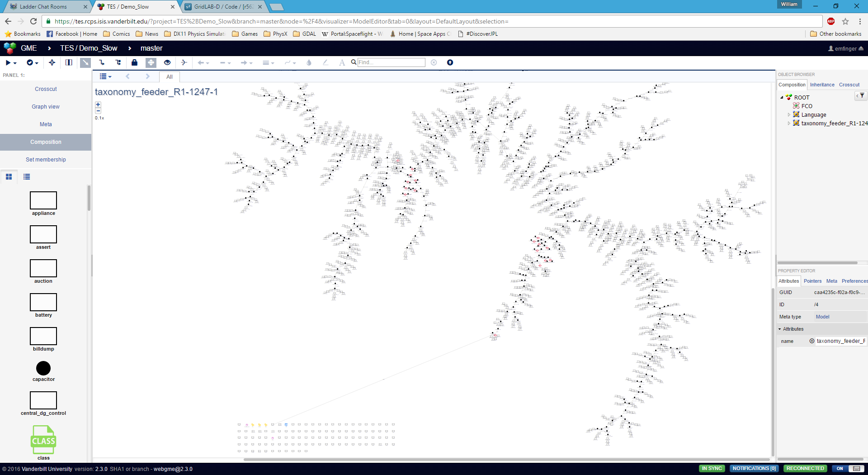Toggle the split-panel view toolbar icon
868x475 pixels.
69,62
